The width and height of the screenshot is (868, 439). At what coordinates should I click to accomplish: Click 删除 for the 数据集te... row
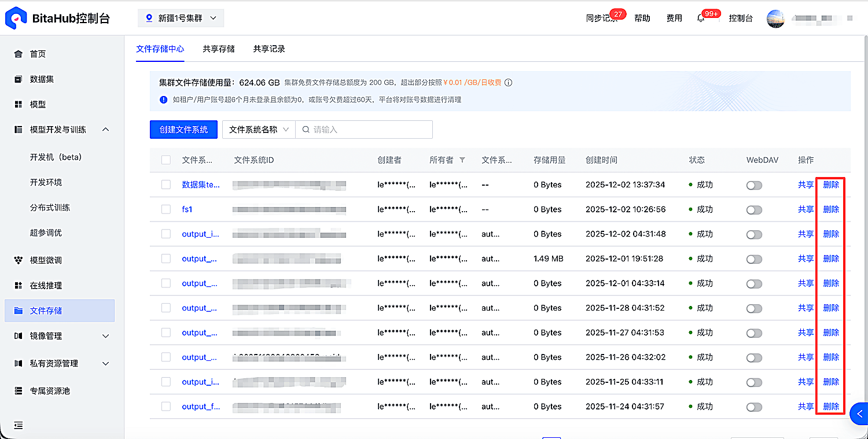click(831, 185)
